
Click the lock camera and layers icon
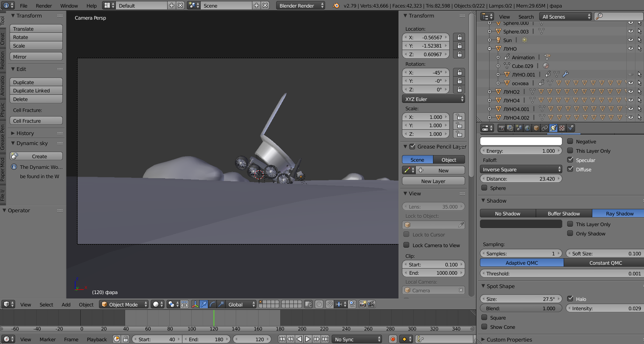coord(309,304)
